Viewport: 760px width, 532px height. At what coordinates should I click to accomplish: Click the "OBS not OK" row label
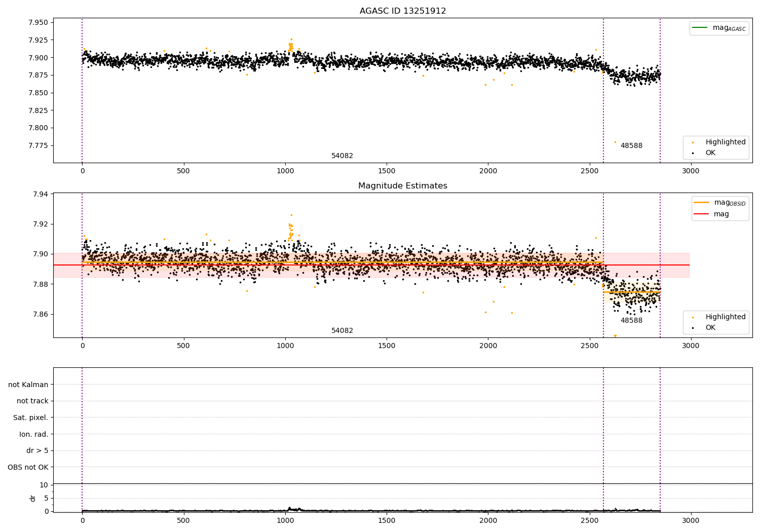pos(28,467)
